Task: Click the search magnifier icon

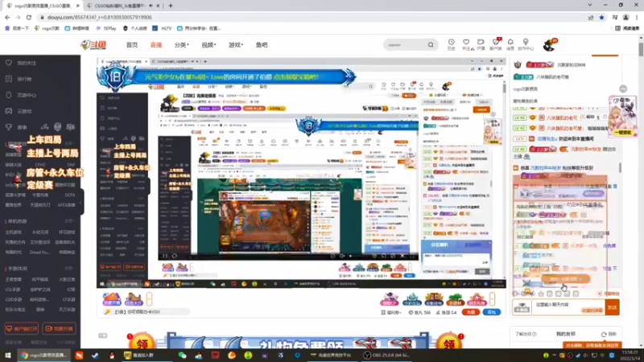Action: [431, 45]
